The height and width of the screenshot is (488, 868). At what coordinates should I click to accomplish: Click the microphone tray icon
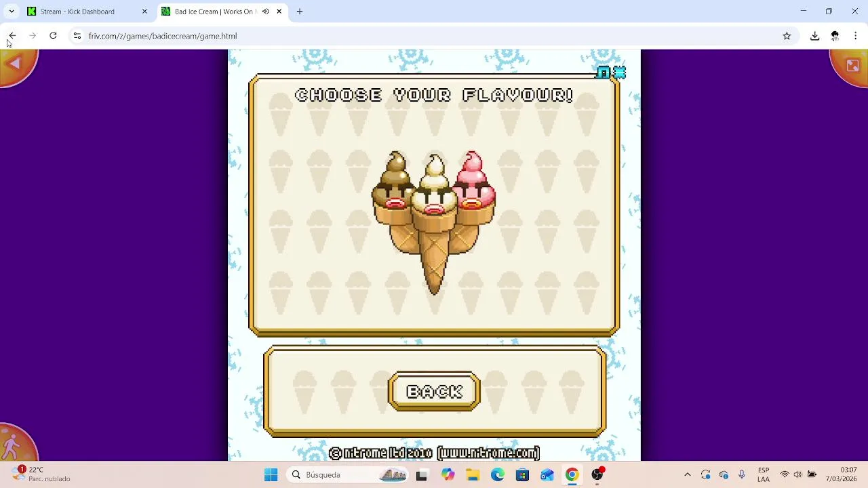pyautogui.click(x=742, y=475)
